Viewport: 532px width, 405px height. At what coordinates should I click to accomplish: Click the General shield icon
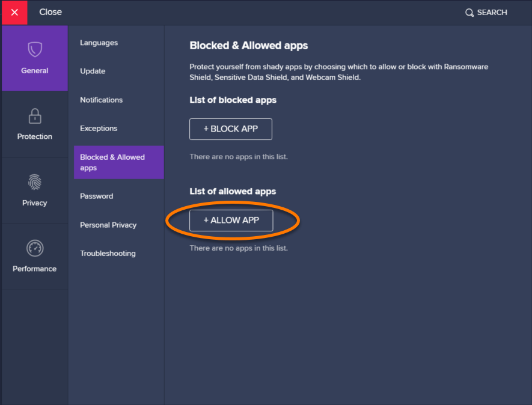[35, 49]
